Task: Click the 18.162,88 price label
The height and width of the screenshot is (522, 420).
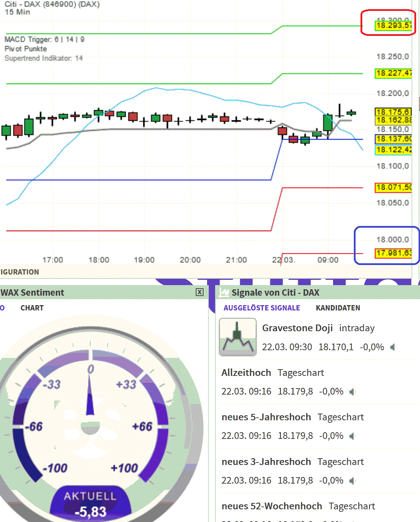Action: (x=393, y=120)
